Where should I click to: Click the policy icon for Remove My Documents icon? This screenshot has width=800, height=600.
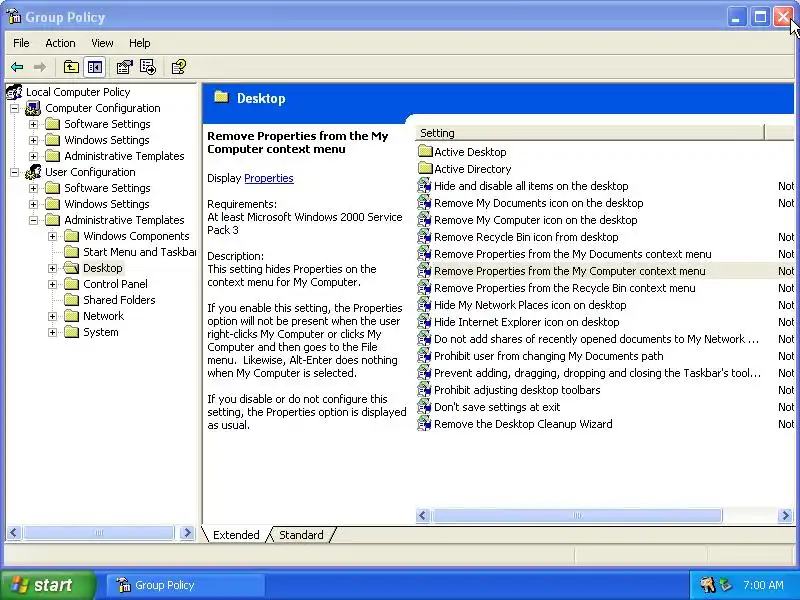tap(424, 203)
